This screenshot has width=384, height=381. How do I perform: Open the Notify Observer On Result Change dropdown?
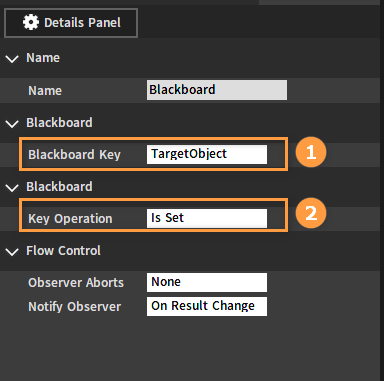[207, 306]
